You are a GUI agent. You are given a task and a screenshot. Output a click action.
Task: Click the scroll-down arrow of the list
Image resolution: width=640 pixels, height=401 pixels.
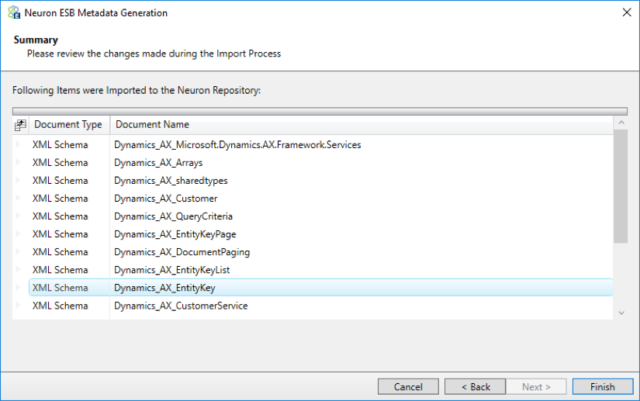[621, 313]
